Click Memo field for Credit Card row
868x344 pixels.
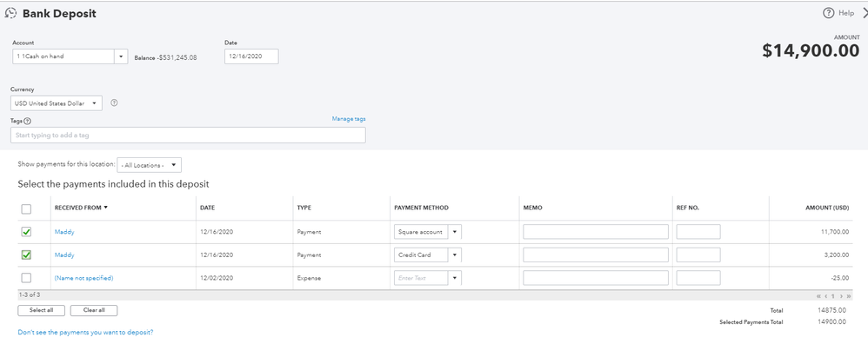[x=596, y=255]
